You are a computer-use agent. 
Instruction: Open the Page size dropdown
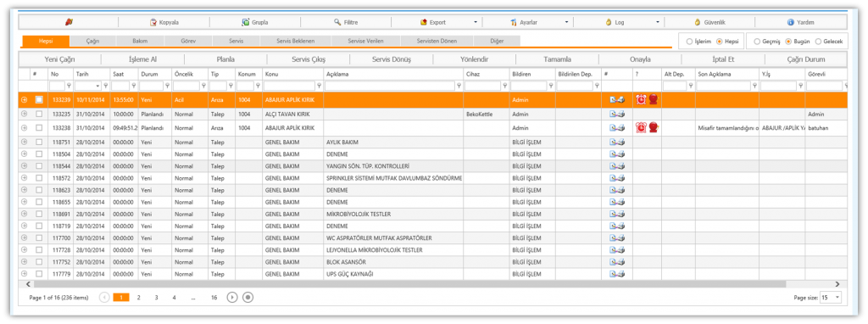[x=837, y=298]
